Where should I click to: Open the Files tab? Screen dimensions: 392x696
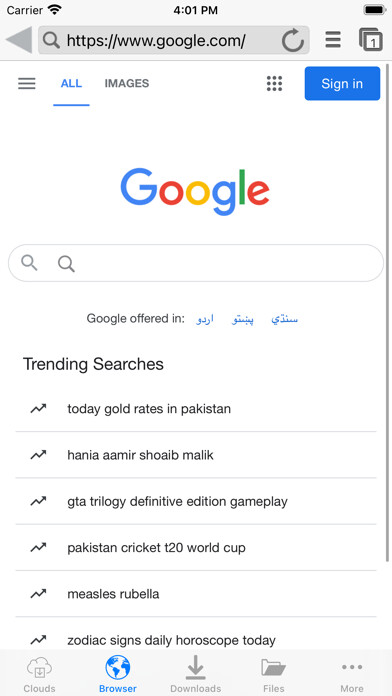(x=274, y=674)
